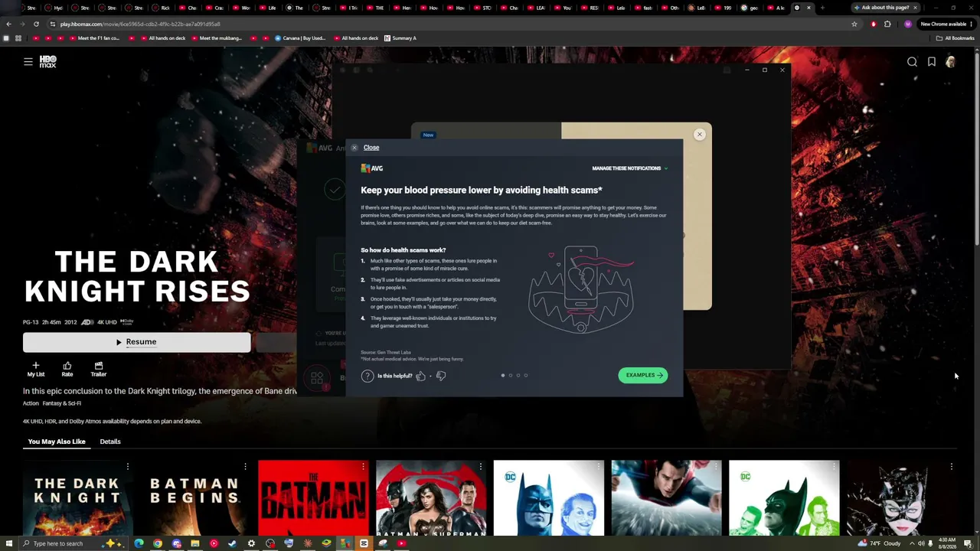Go to the first slide dot in AVG popup
Image resolution: width=980 pixels, height=551 pixels.
click(x=503, y=375)
